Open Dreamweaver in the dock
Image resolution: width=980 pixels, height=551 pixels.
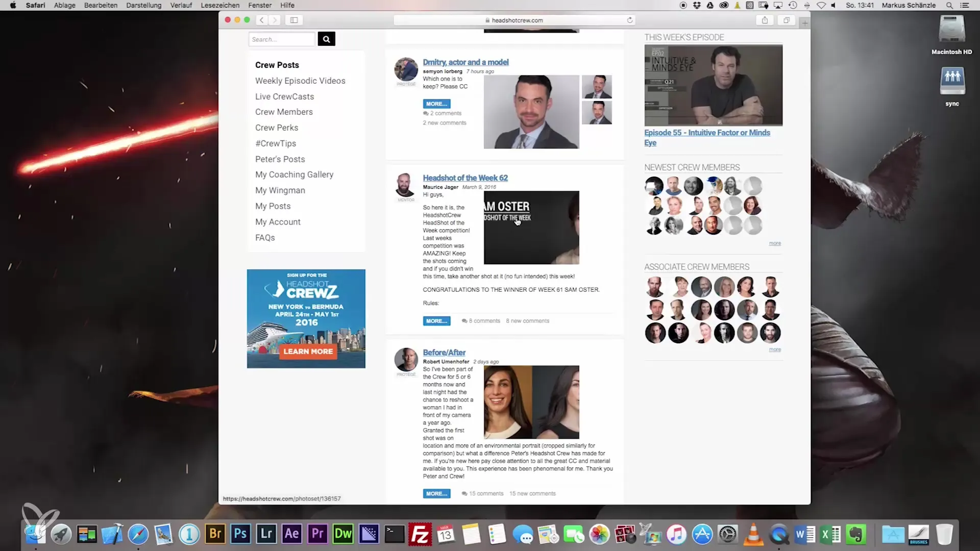coord(343,534)
